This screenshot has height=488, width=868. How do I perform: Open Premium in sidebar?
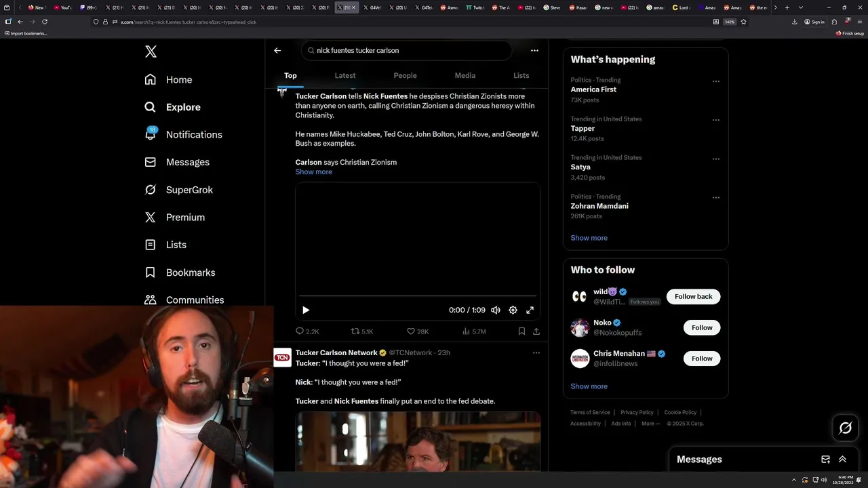click(174, 217)
